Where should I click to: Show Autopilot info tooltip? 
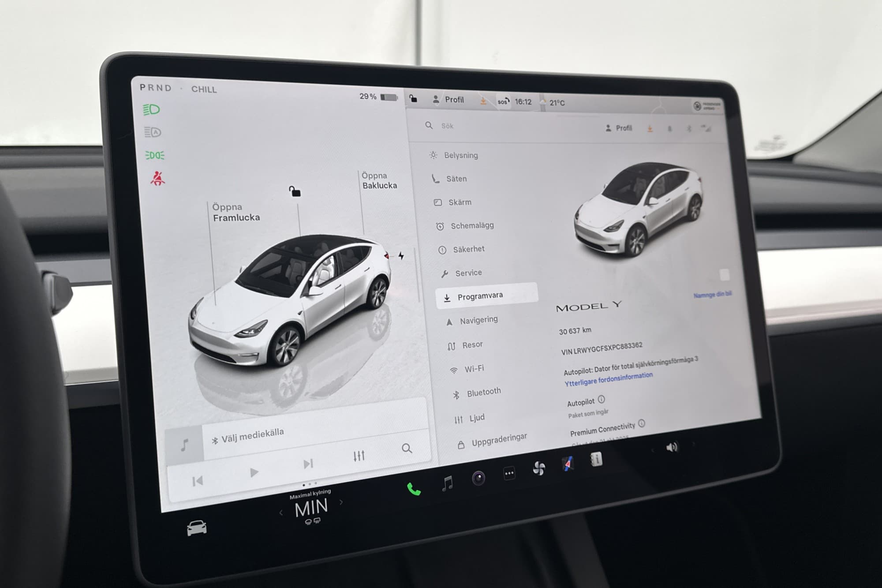click(601, 399)
